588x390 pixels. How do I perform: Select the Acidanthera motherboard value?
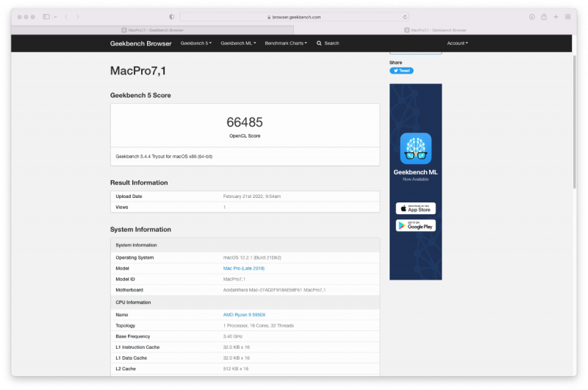(274, 290)
